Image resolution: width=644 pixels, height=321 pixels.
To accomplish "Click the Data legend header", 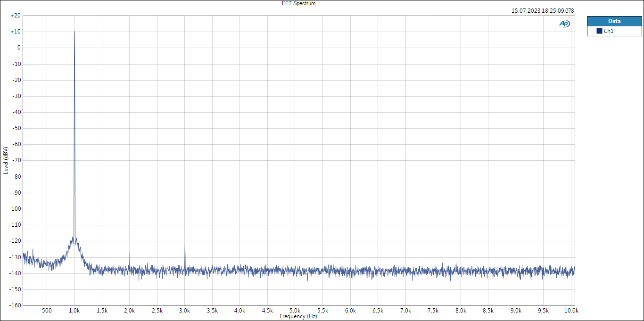I will click(614, 21).
